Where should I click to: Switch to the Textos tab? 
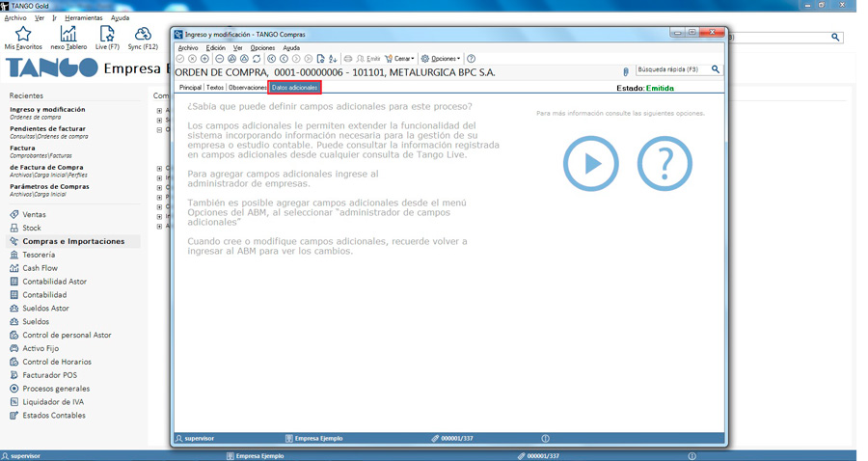coord(215,88)
